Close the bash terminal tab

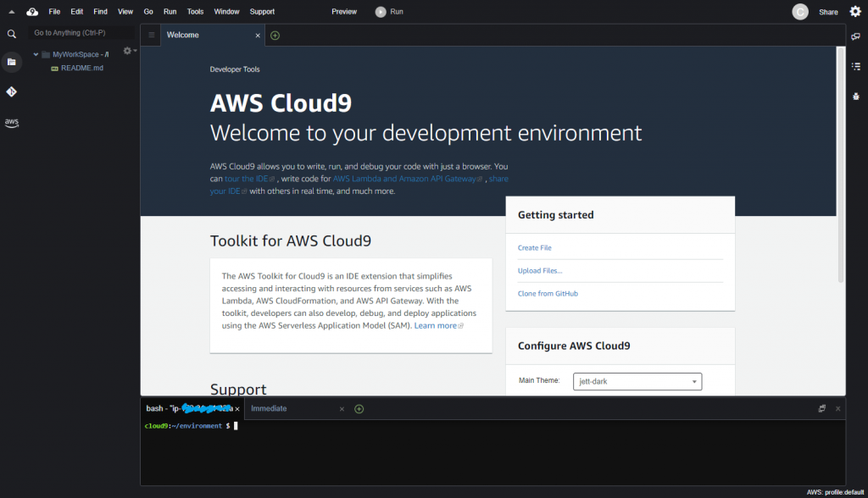point(237,409)
